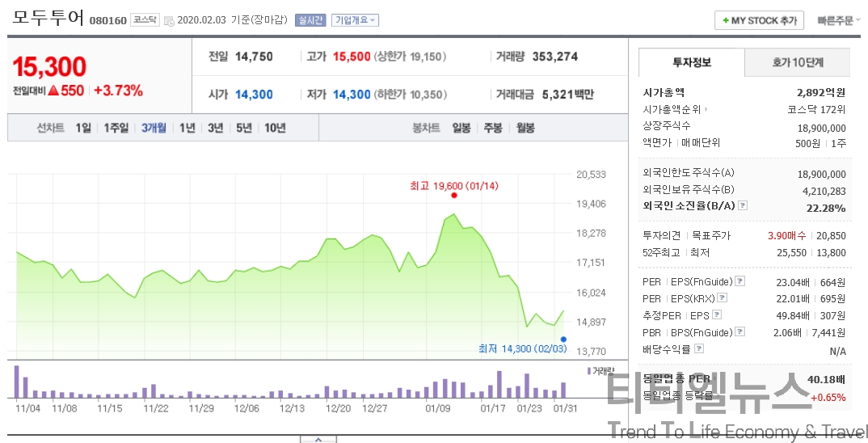Click the 실시간 real-time badge
Screen dimensions: 868x443
pyautogui.click(x=310, y=20)
